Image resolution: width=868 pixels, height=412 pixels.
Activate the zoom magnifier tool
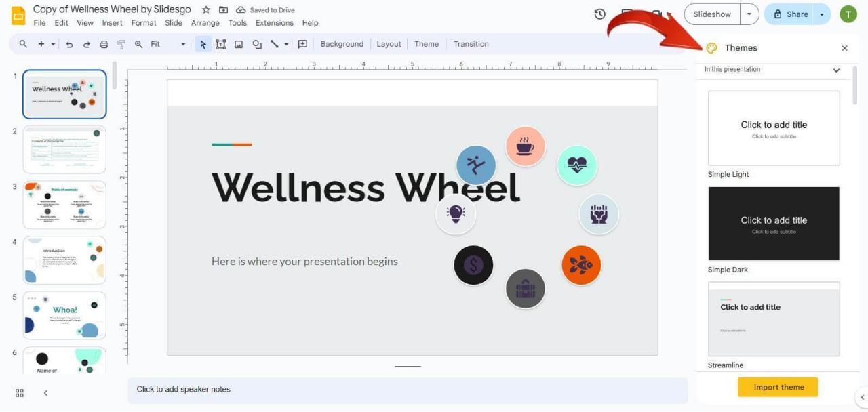[x=138, y=44]
